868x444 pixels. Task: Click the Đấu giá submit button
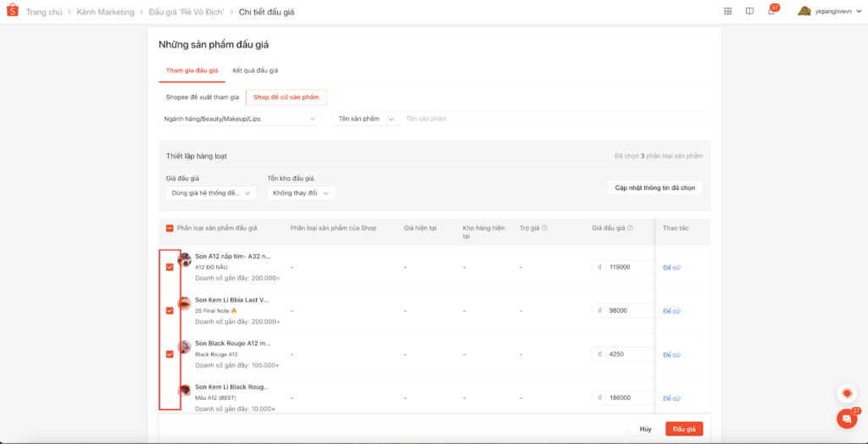(683, 429)
